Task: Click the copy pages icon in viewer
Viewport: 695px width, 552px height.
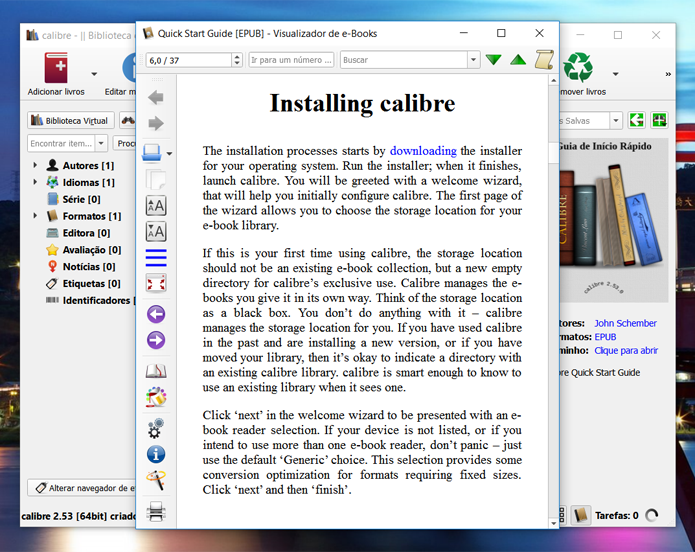Action: [156, 180]
